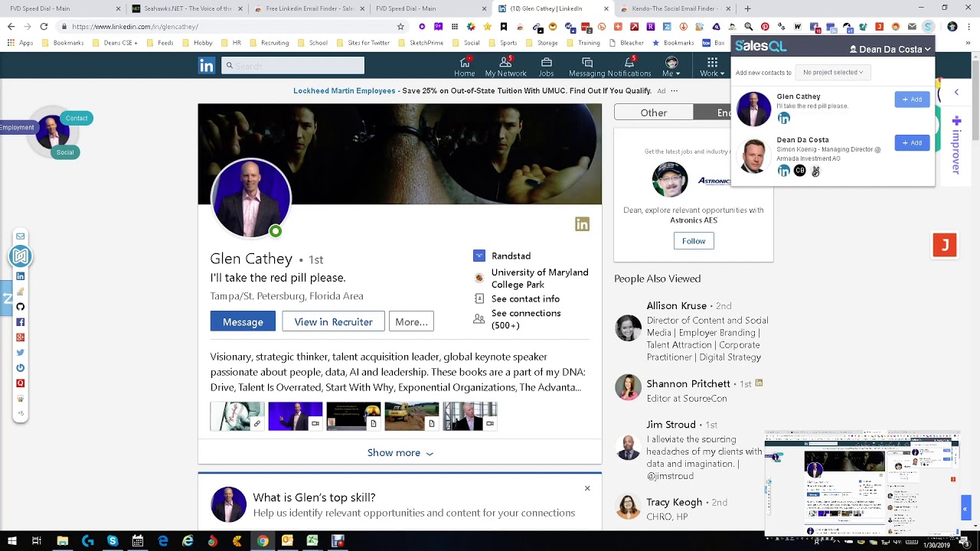Open the Social bookmarks folder

click(465, 43)
